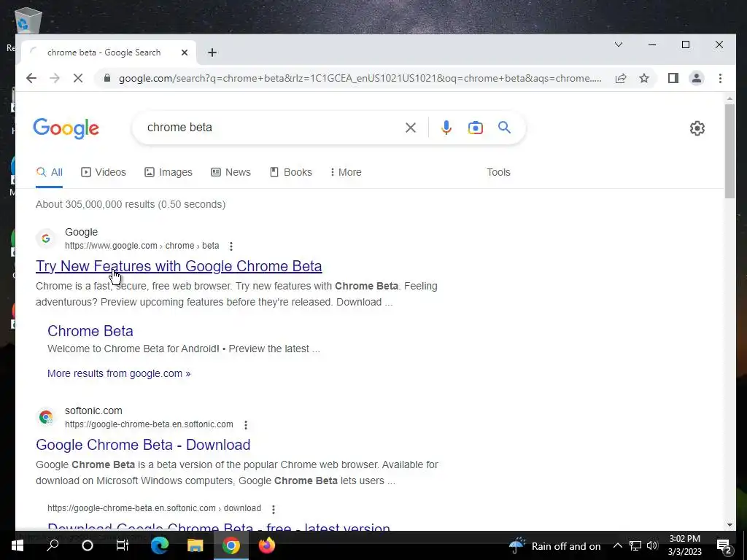747x560 pixels.
Task: Stop the page from loading
Action: tap(78, 78)
